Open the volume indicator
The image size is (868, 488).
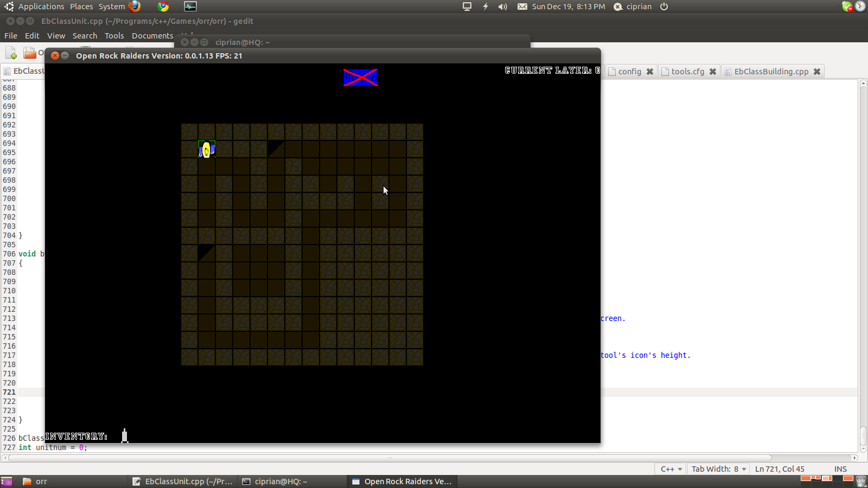pyautogui.click(x=503, y=7)
